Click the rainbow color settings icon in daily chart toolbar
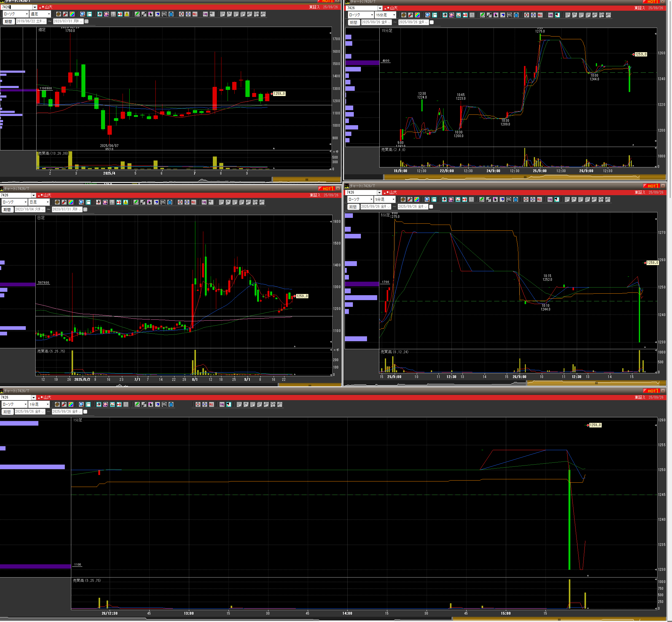672x622 pixels. tap(71, 202)
